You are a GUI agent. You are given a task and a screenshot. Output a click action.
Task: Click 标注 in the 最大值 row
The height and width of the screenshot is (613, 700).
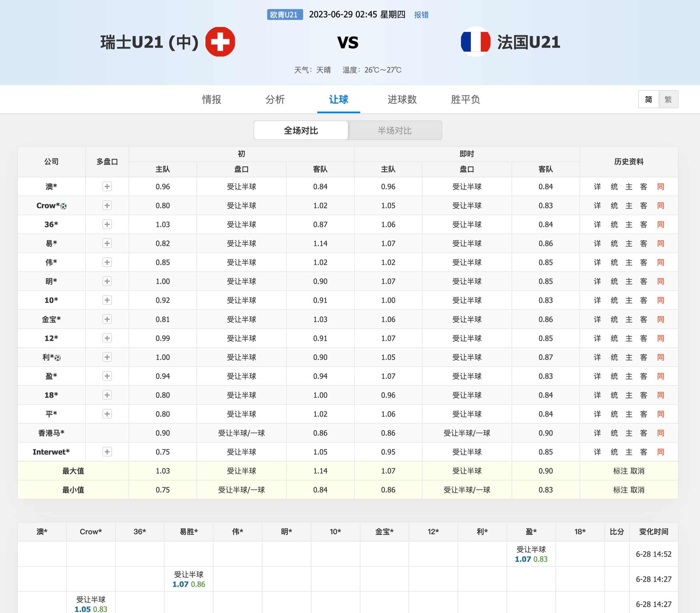[621, 471]
